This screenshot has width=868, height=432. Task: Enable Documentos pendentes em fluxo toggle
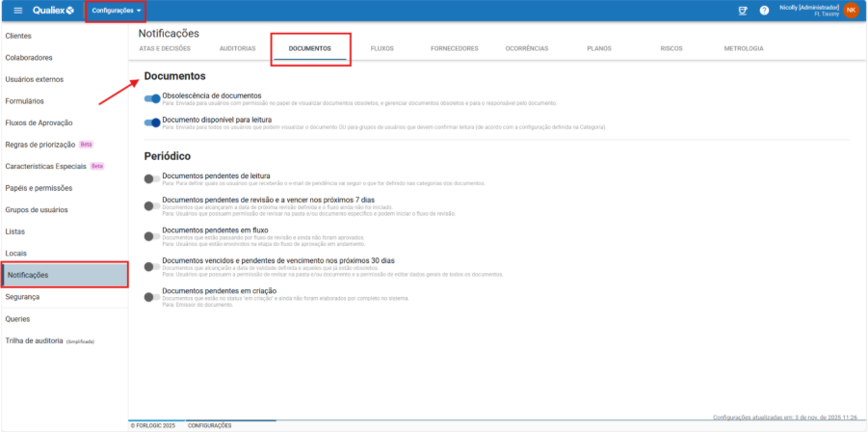point(151,233)
